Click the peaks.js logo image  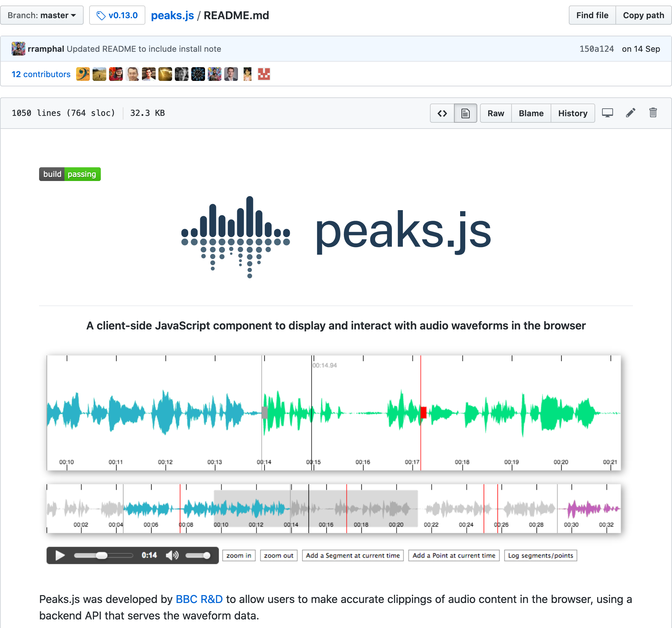point(336,237)
